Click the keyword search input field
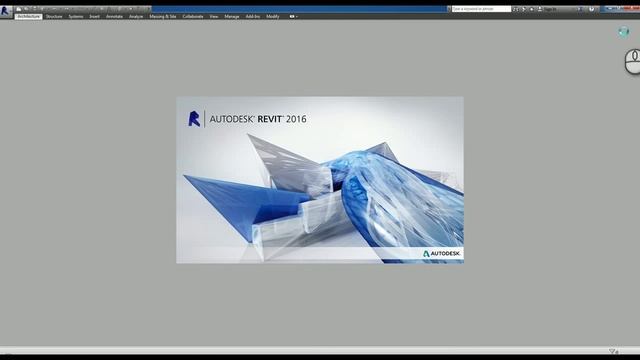The height and width of the screenshot is (360, 640). point(481,9)
